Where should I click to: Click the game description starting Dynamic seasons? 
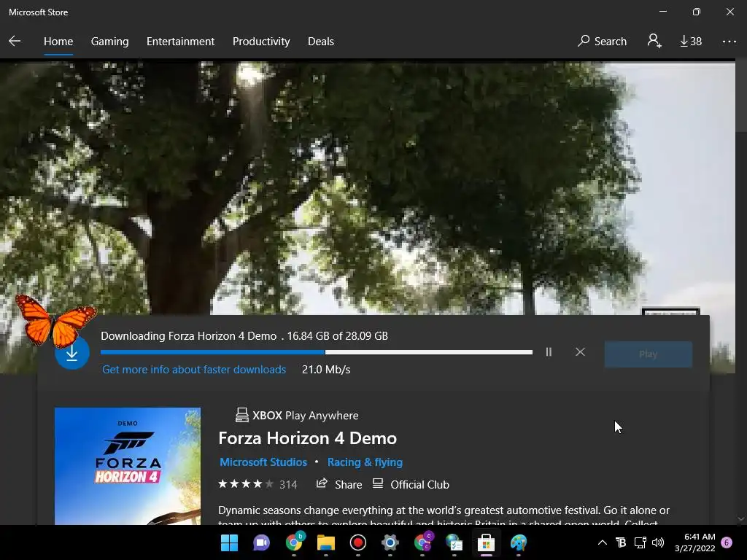(444, 516)
